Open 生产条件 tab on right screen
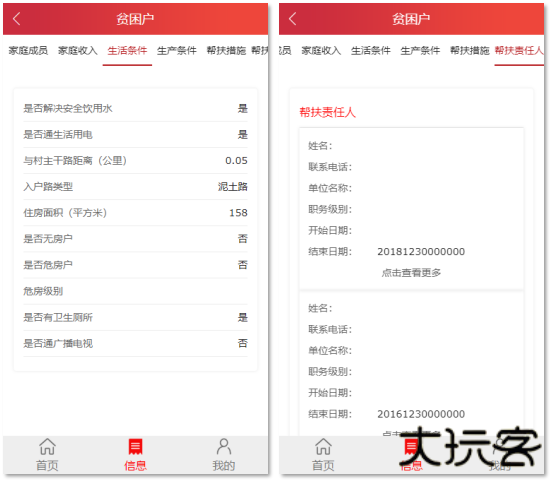Screen dimensions: 552x482 [420, 51]
